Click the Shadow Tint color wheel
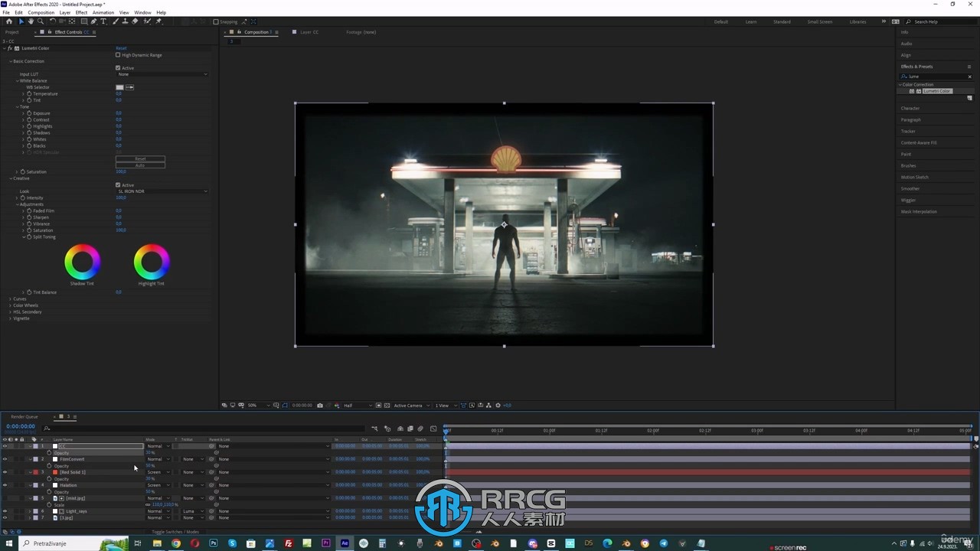The image size is (980, 551). [82, 262]
